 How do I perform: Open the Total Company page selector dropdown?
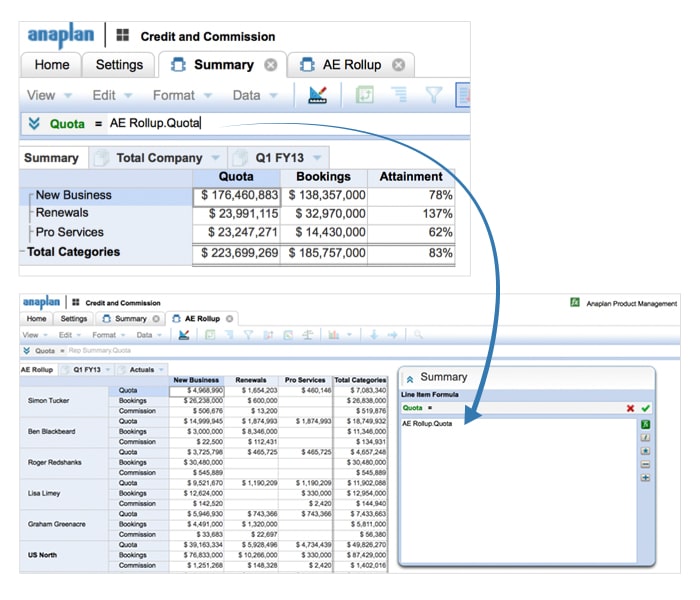pyautogui.click(x=216, y=158)
